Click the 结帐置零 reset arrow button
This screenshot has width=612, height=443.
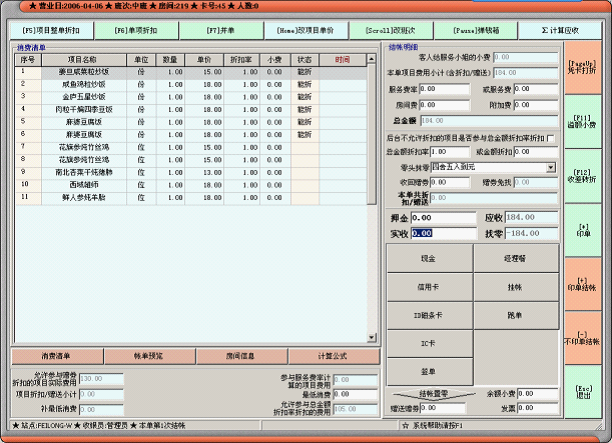point(434,394)
